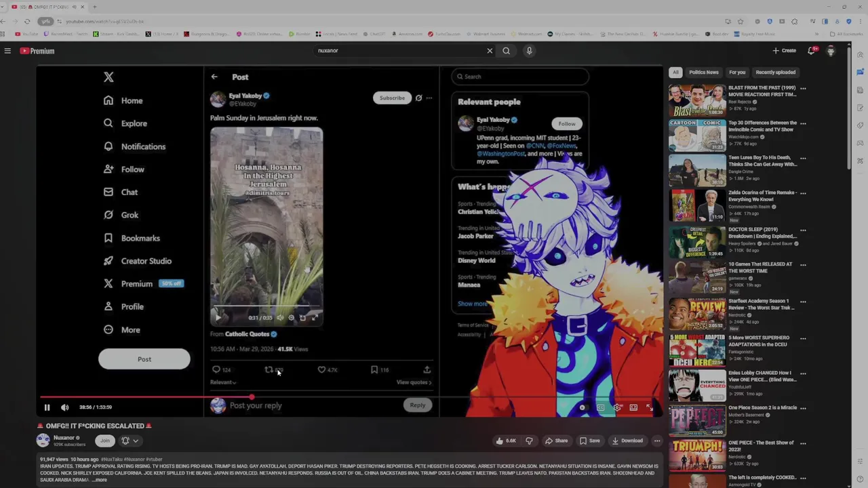Seek using the red video progress bar
The width and height of the screenshot is (868, 488).
[350, 397]
